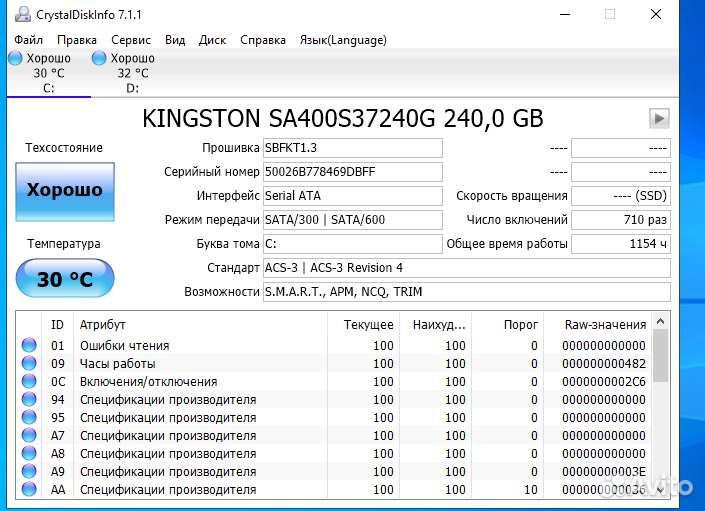
Task: Close the CrystalDiskInfo window
Action: tap(656, 14)
